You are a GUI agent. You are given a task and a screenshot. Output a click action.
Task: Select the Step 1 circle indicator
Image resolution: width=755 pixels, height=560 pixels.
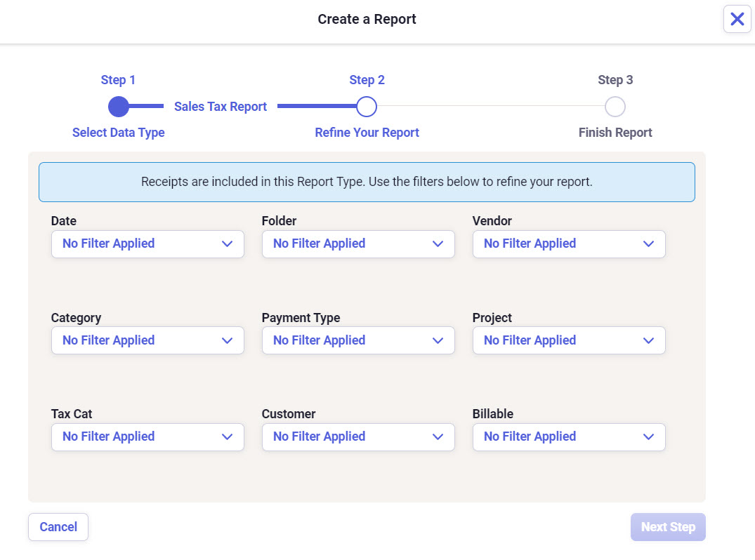pyautogui.click(x=118, y=106)
